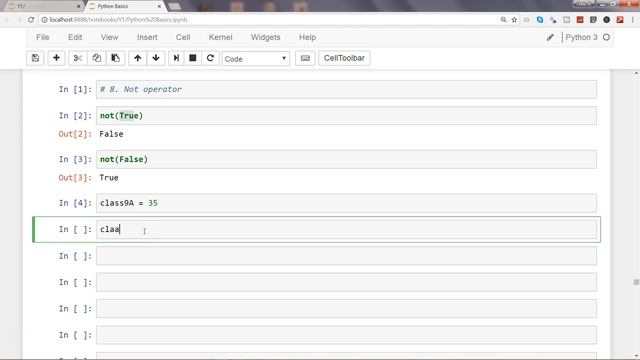This screenshot has width=640, height=360.
Task: Open the Widgets menu
Action: (x=265, y=37)
